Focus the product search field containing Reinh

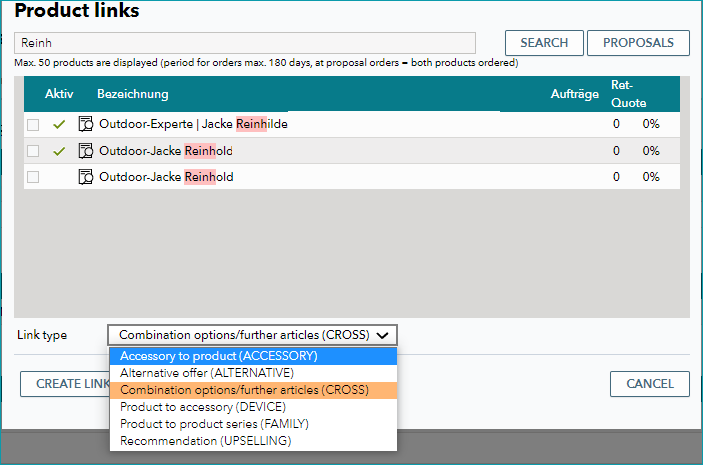(245, 43)
